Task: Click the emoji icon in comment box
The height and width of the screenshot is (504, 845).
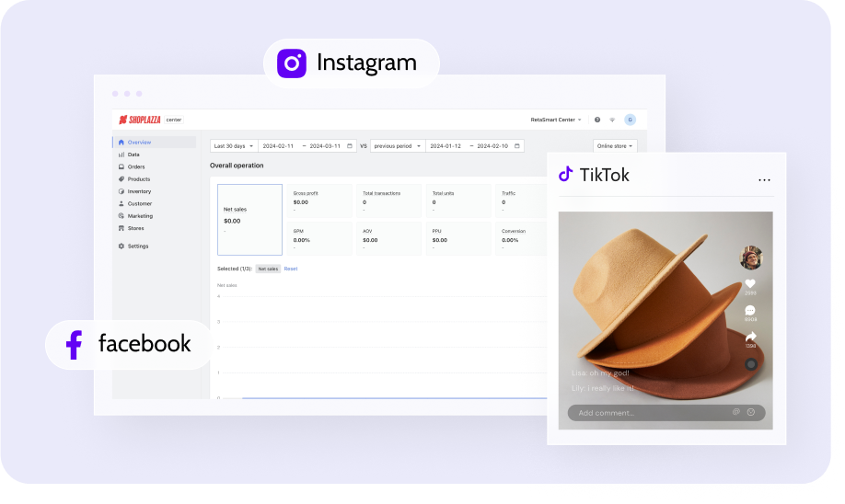Action: click(x=751, y=412)
